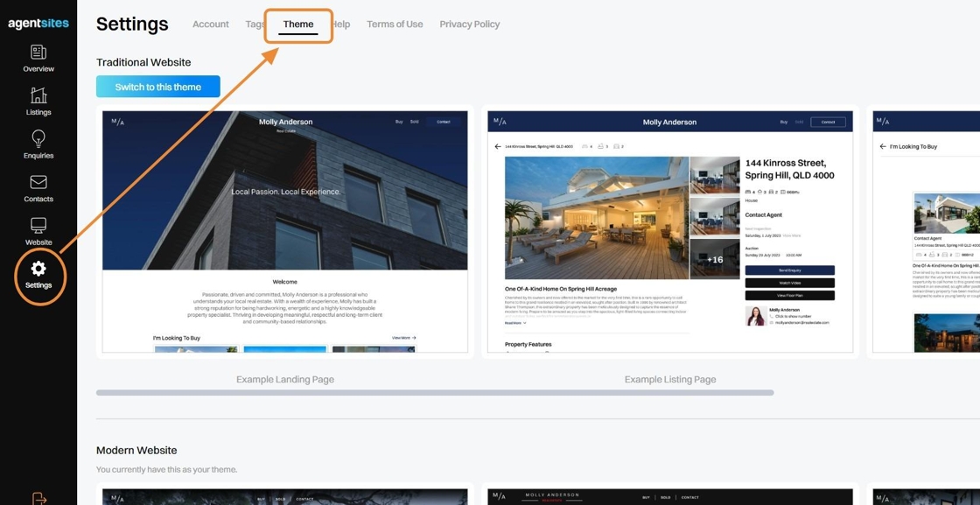Open the Website monitor icon
Screen dimensions: 980x505
pyautogui.click(x=38, y=225)
